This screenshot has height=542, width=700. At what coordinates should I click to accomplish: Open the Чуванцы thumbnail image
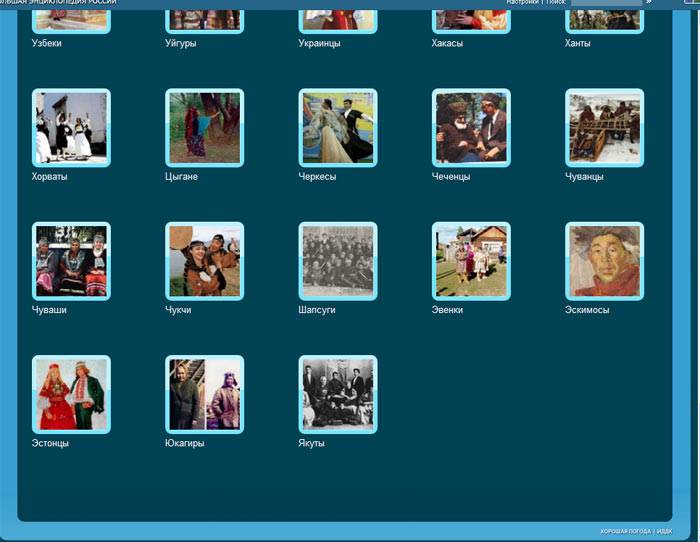pos(604,128)
